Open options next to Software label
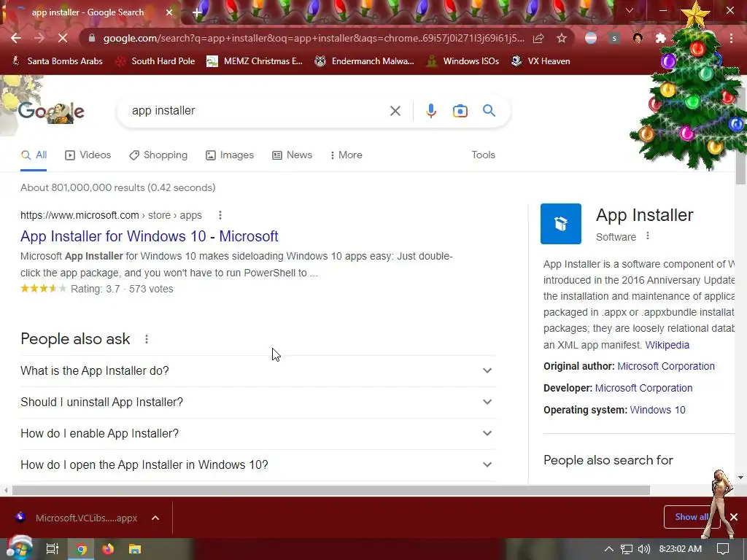Viewport: 747px width, 560px height. pos(648,236)
